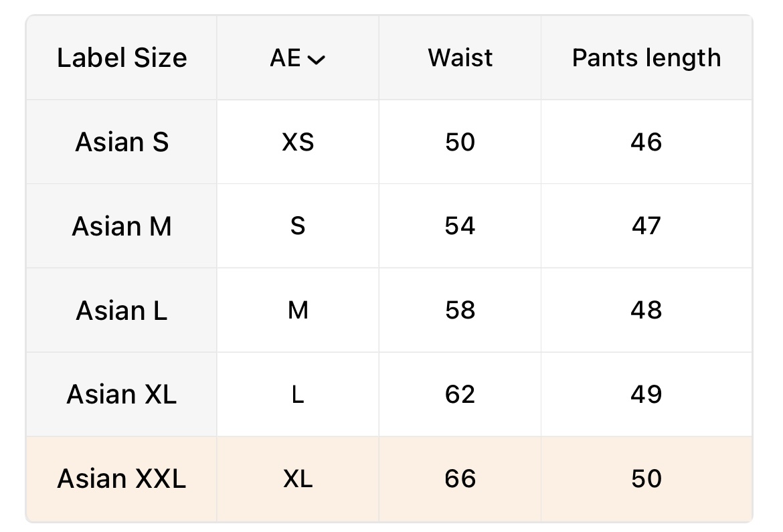Click the waist value 66

click(x=460, y=479)
